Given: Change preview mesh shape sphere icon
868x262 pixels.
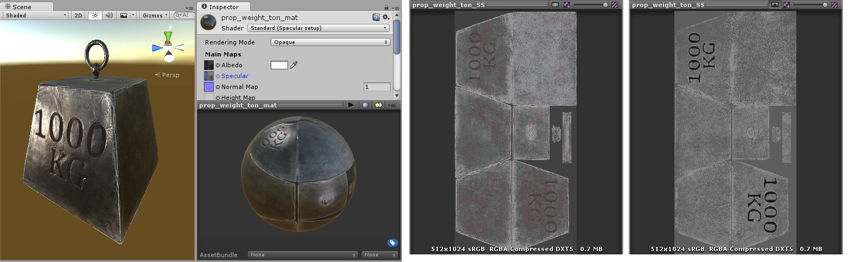Looking at the screenshot, I should pos(365,105).
